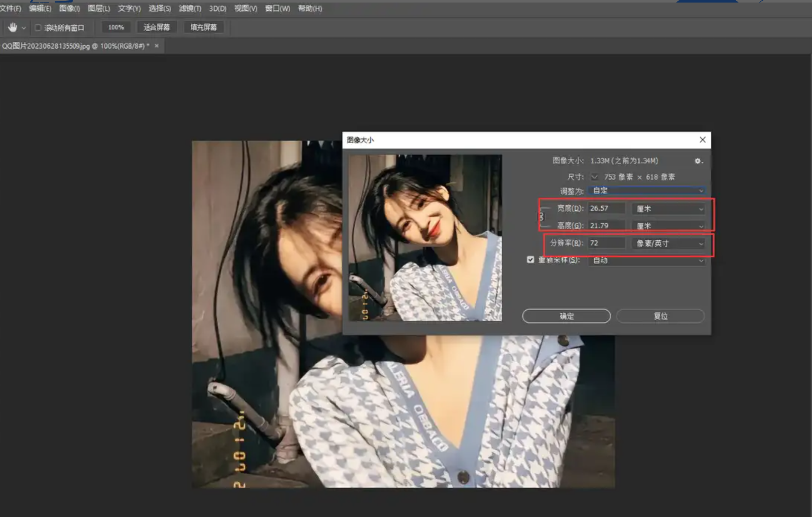The image size is (812, 517).
Task: Enable 滚动所有窗口 checkbox
Action: tap(38, 27)
